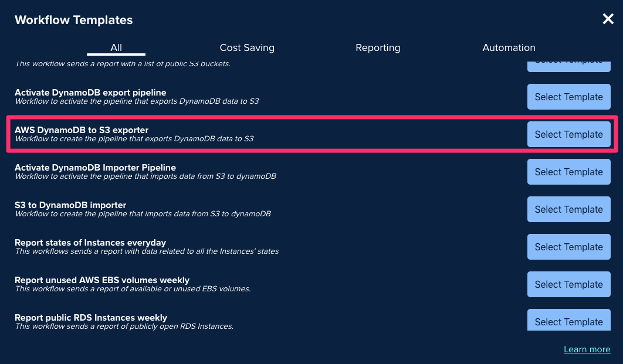Switch to the All tab
This screenshot has height=364, width=623.
coord(116,47)
